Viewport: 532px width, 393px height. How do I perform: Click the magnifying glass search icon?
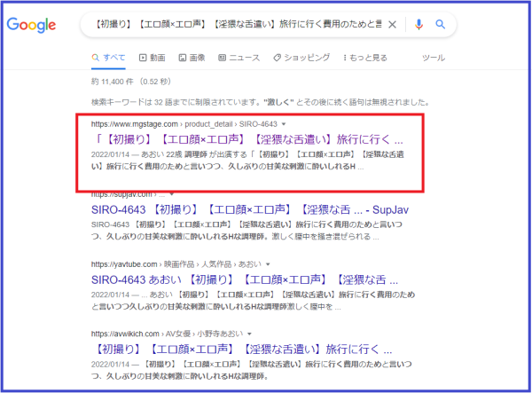point(440,25)
